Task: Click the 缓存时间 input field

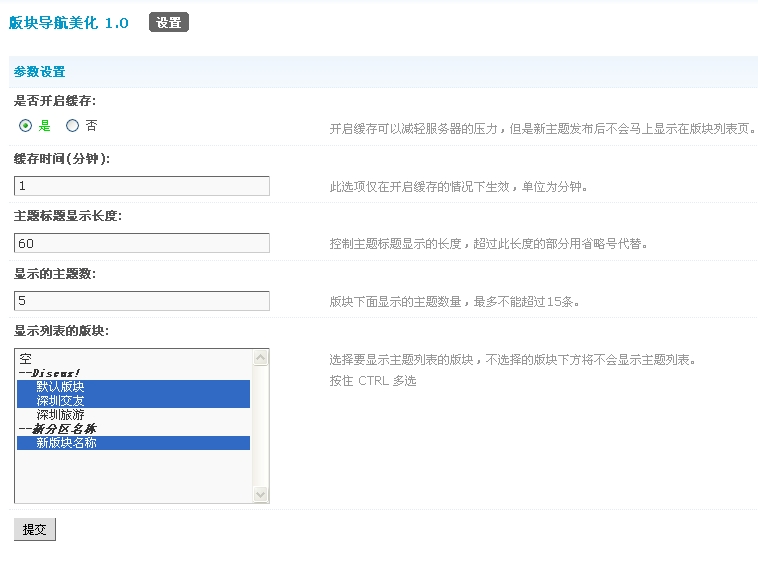Action: 142,185
